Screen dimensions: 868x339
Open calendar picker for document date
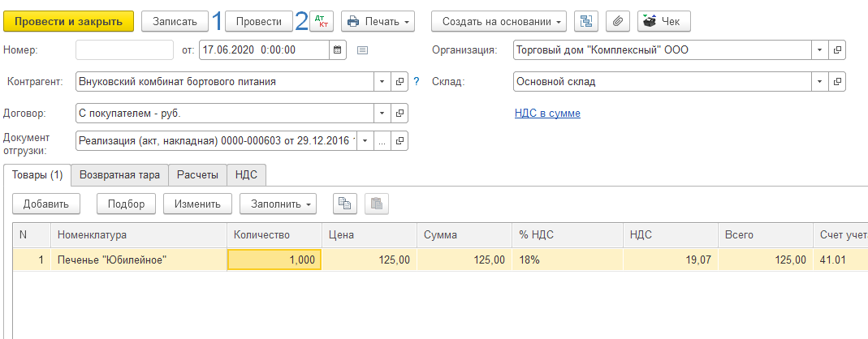tap(338, 49)
